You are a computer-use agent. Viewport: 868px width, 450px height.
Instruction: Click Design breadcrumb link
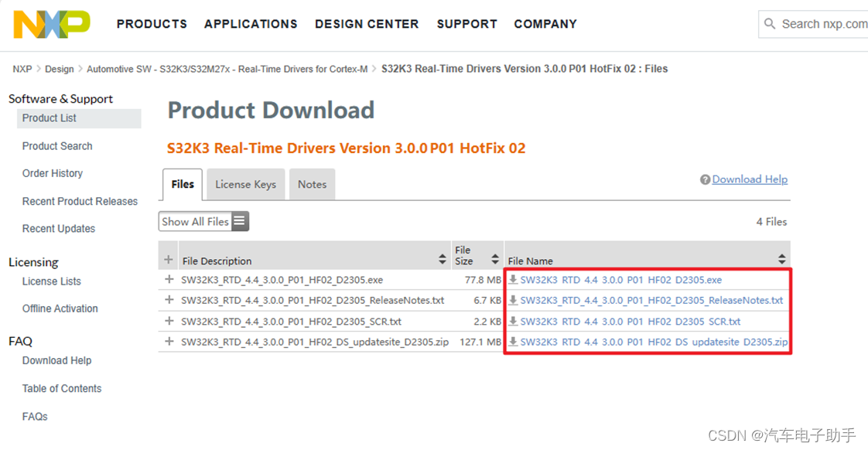click(60, 69)
